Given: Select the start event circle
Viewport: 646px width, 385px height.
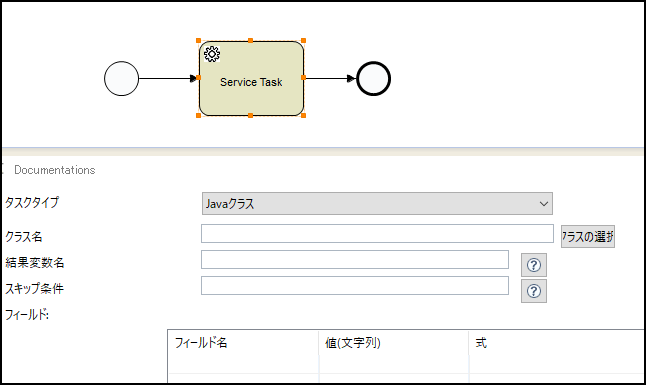Looking at the screenshot, I should coord(122,79).
